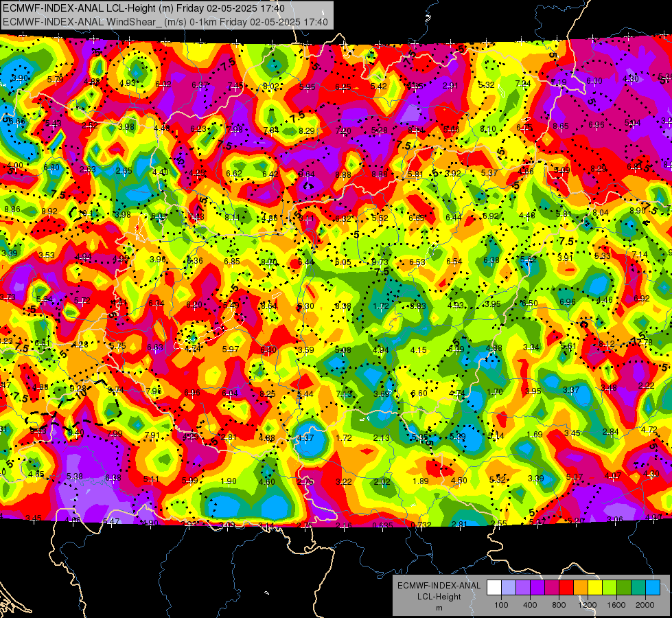This screenshot has width=672, height=618.
Task: Click the 6.00 value near top right
Action: coord(594,80)
